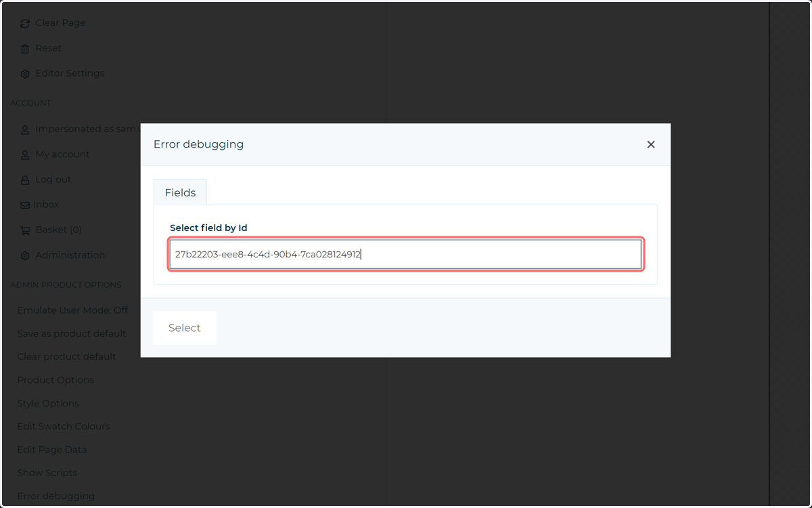Click Save as product default

pyautogui.click(x=72, y=333)
